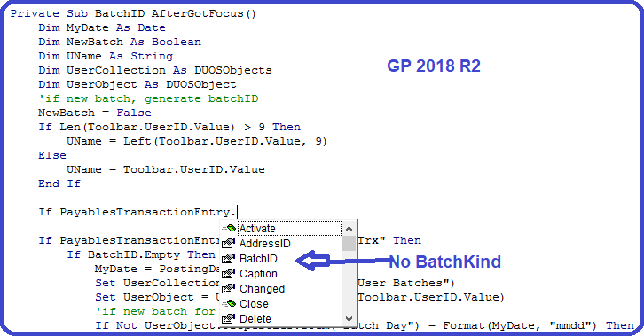Pick Caption from the IntelliSense list
The height and width of the screenshot is (336, 644).
[258, 274]
